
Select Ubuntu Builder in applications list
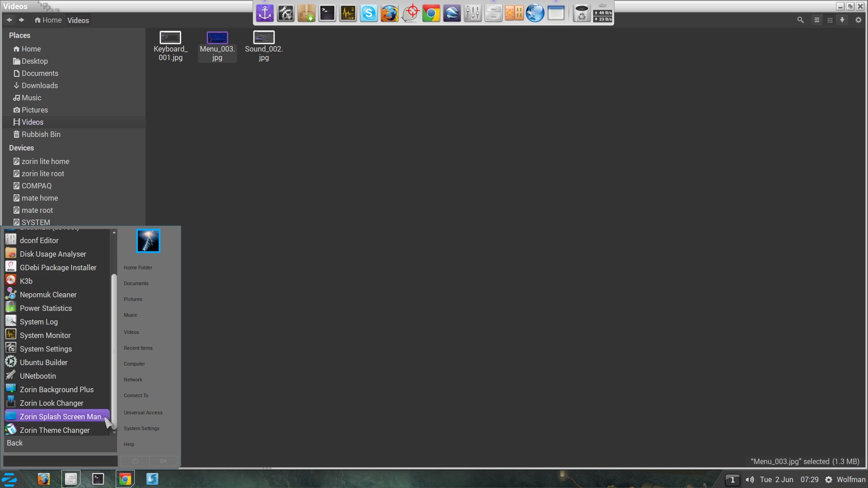[x=43, y=362]
